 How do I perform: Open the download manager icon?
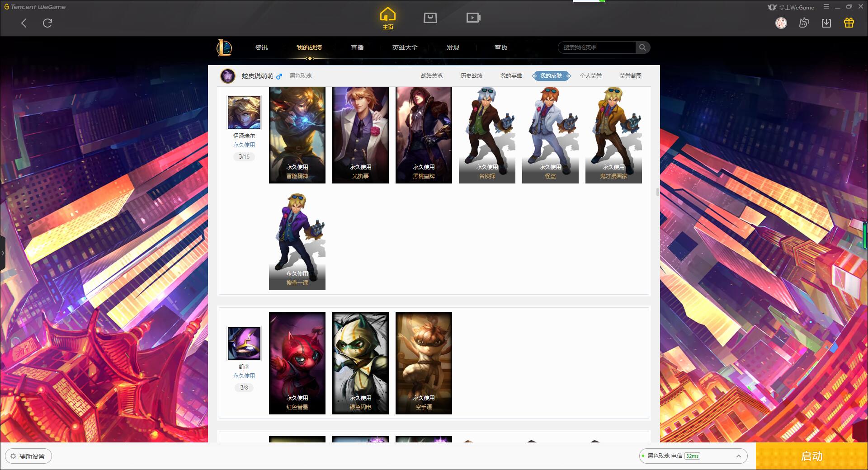(x=826, y=23)
